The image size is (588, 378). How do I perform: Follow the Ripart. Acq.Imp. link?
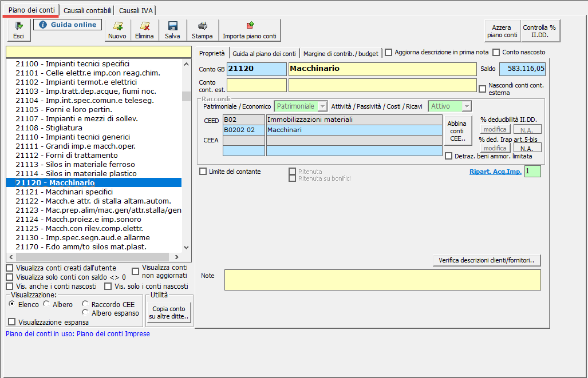click(x=495, y=172)
